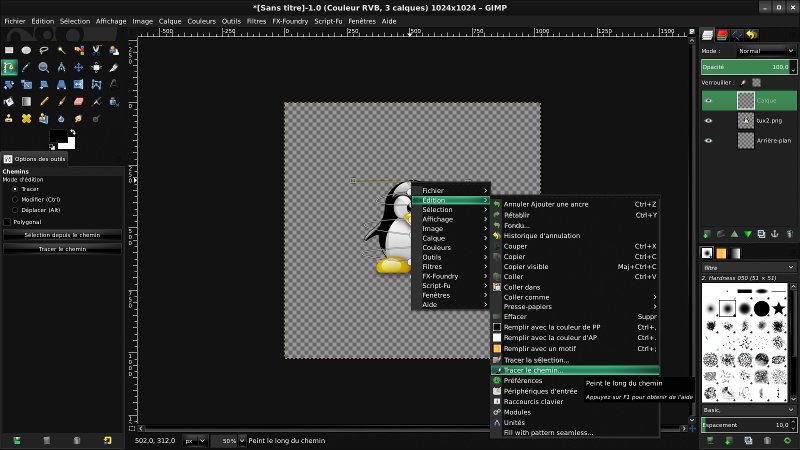The image size is (800, 450).
Task: Open the Basic brush tag dropdown
Action: coord(748,410)
